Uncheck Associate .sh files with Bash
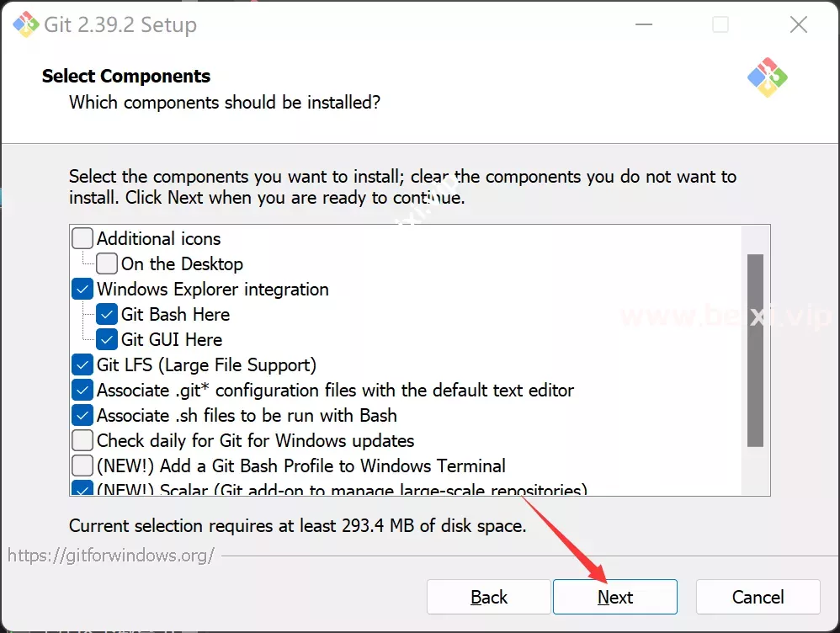Image resolution: width=840 pixels, height=633 pixels. point(82,415)
